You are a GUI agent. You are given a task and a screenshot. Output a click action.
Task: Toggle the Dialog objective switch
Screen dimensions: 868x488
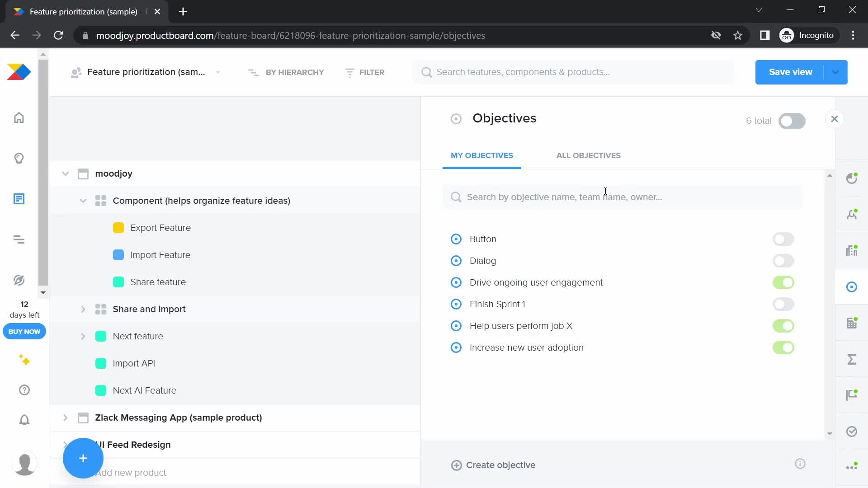click(x=783, y=261)
